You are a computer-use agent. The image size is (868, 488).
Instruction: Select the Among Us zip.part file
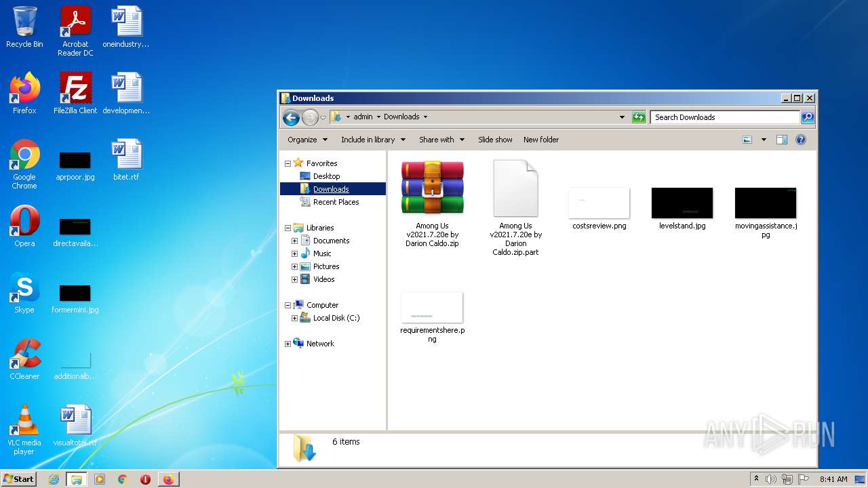515,207
